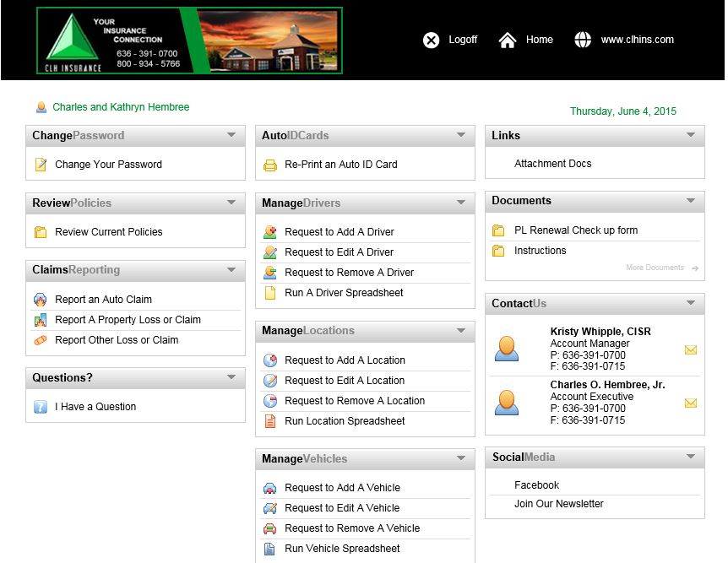The height and width of the screenshot is (563, 728).
Task: Click the envelope icon for Kristy Whipple
Action: pos(691,349)
